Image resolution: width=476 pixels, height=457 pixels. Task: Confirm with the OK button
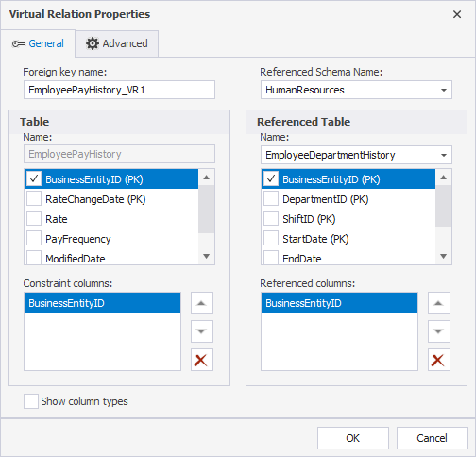(353, 438)
